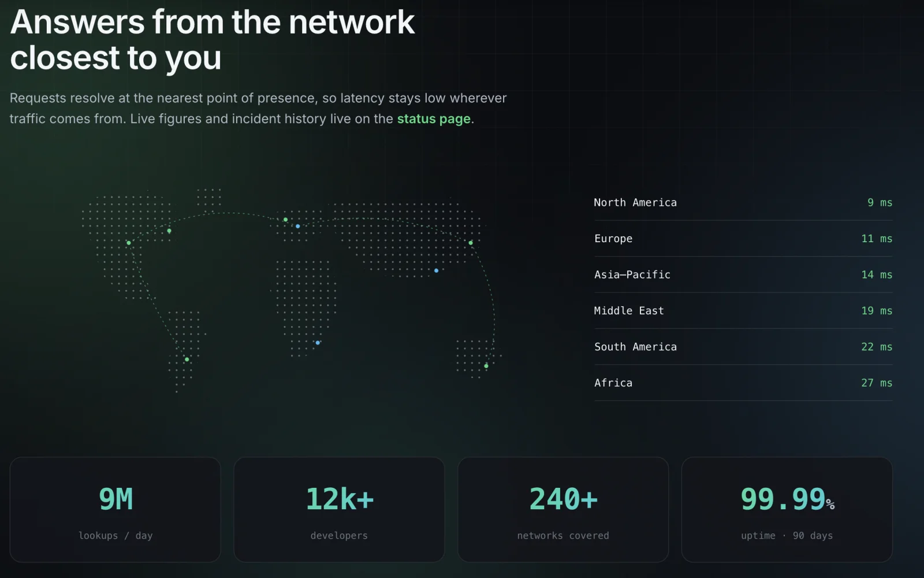Select the Europe latency row

click(x=743, y=239)
